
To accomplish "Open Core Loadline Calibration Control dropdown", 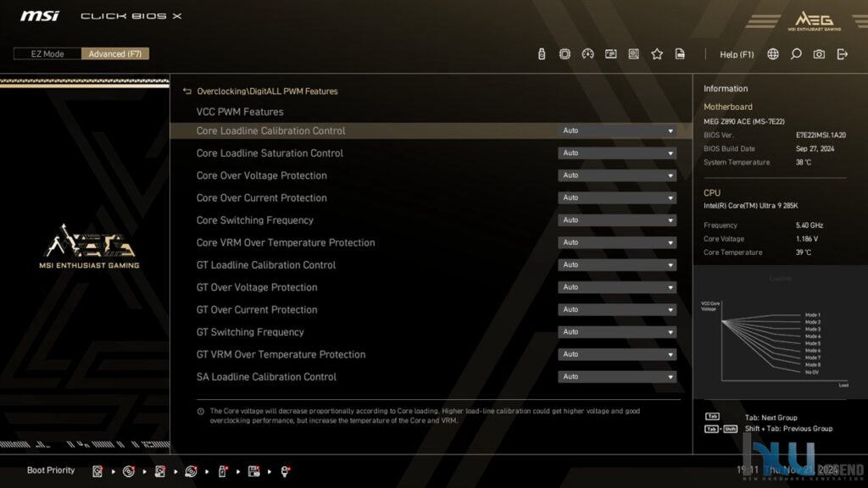I will (617, 130).
